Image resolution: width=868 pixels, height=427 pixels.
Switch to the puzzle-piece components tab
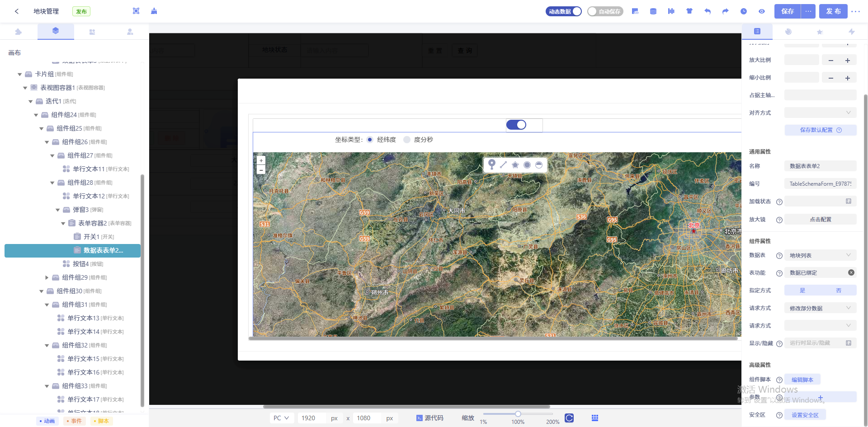(19, 32)
